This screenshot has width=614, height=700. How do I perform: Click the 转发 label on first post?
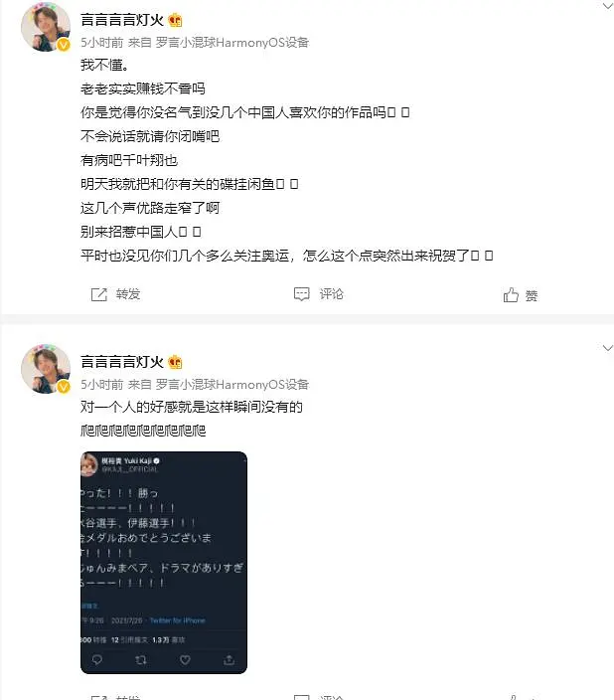click(128, 294)
